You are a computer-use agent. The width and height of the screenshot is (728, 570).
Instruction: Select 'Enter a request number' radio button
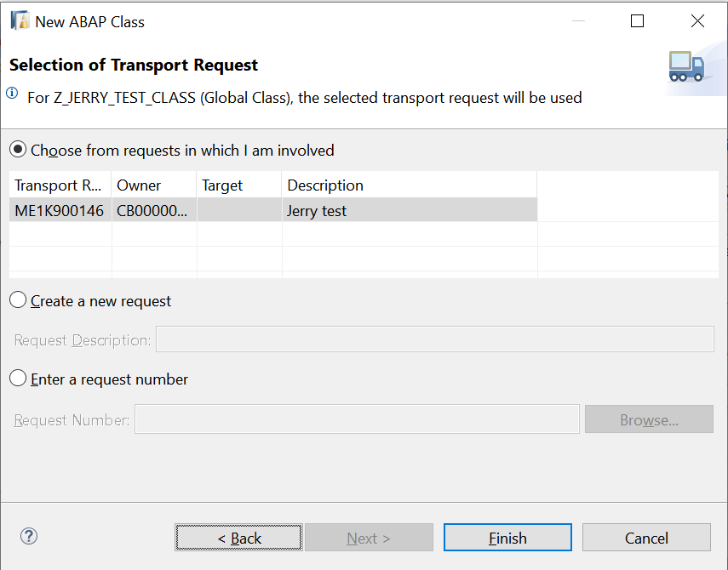coord(18,379)
